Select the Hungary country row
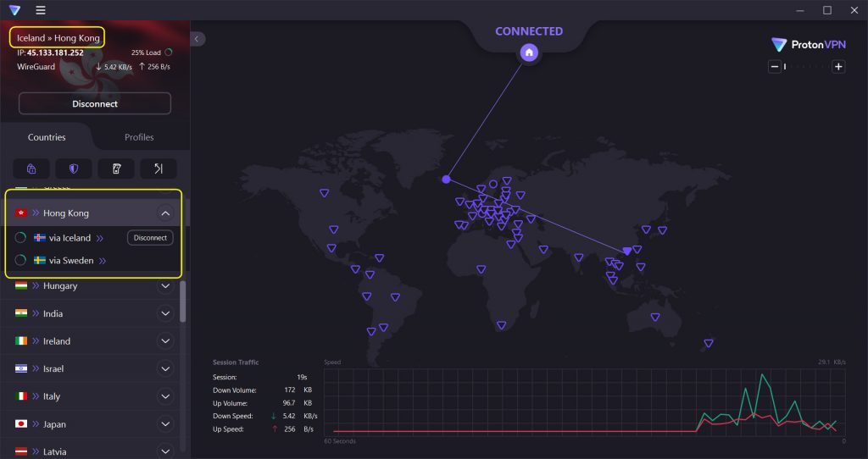The width and height of the screenshot is (868, 459). (x=90, y=286)
